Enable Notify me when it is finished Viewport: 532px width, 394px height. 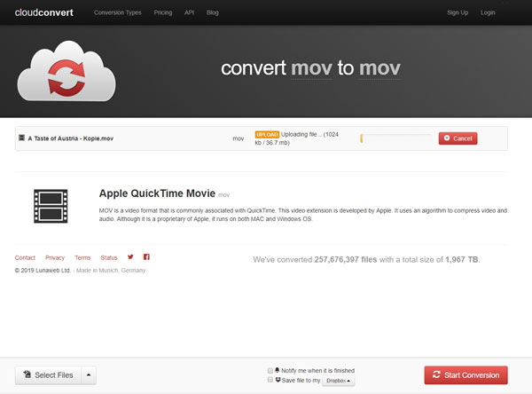point(270,370)
